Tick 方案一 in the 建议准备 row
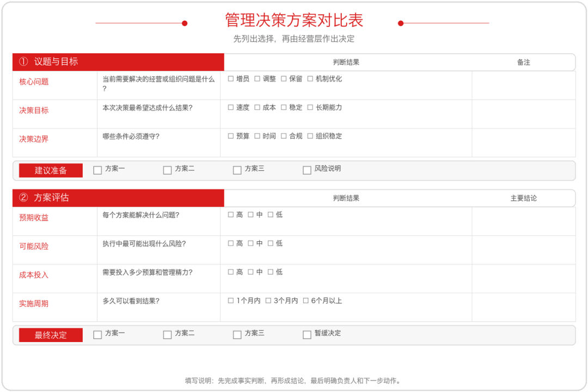This screenshot has height=392, width=588. click(x=97, y=170)
